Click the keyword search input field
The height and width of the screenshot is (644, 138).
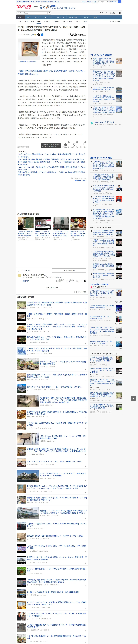tap(32, 13)
